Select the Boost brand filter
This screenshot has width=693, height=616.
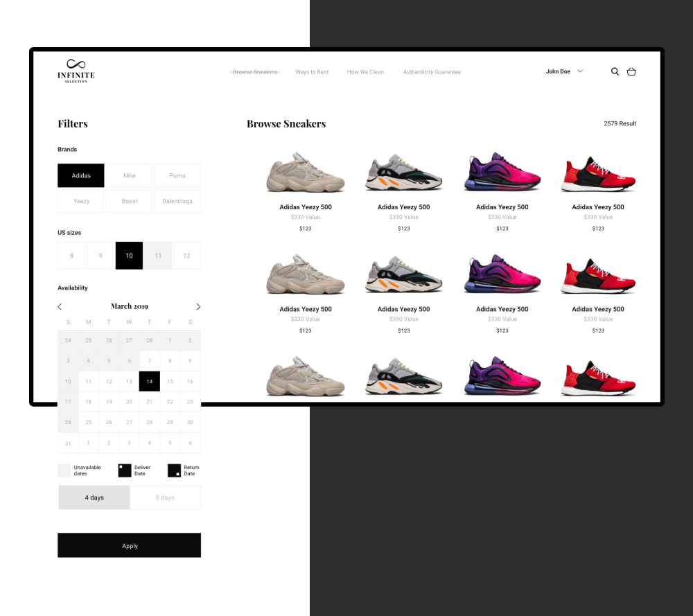tap(130, 201)
